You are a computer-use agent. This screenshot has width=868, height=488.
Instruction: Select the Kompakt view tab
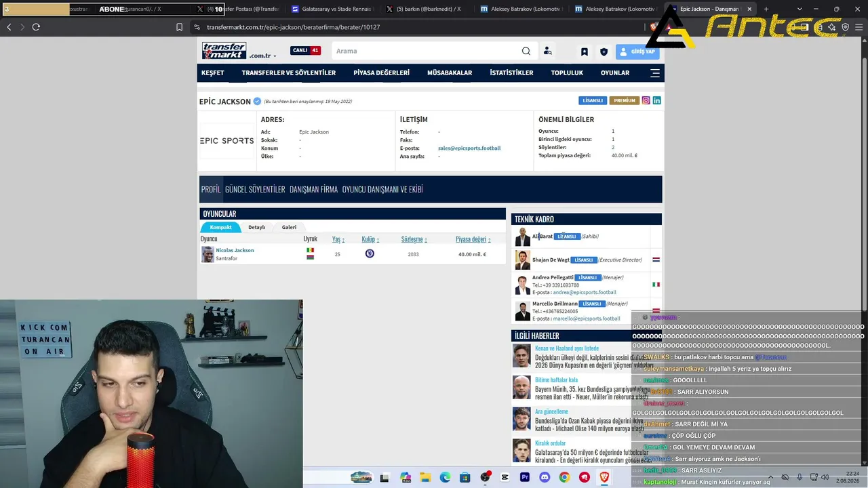click(220, 227)
